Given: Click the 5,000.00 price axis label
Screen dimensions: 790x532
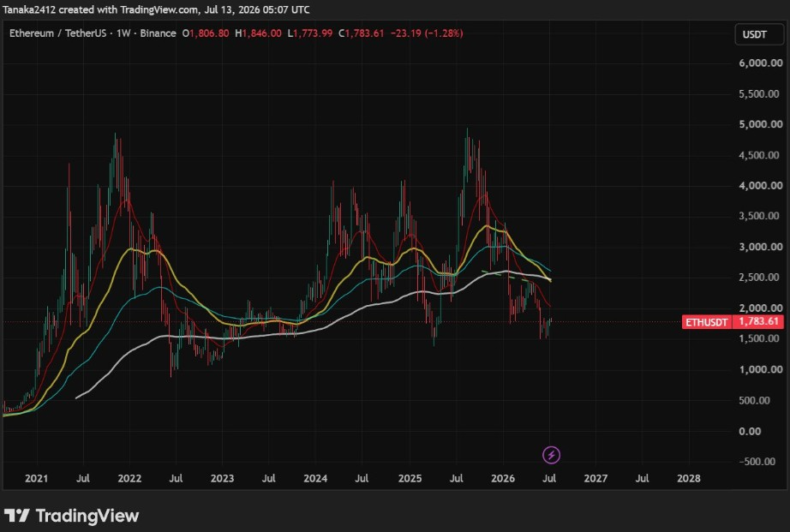Looking at the screenshot, I should point(761,124).
